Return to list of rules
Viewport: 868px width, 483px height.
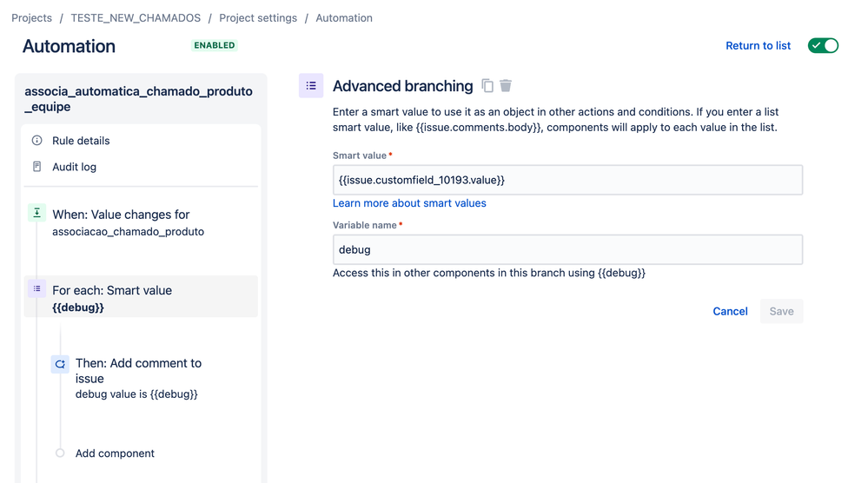point(758,45)
